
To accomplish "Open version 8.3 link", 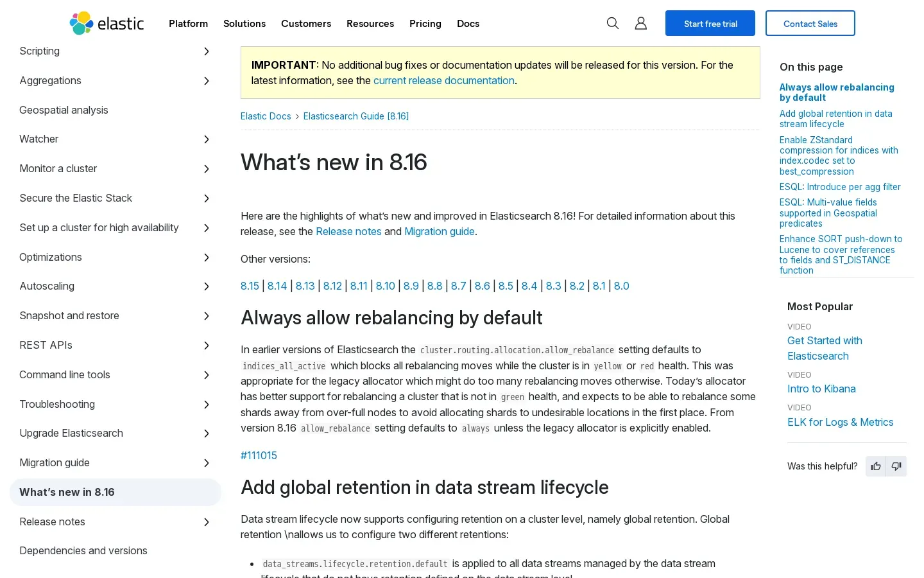I will click(x=553, y=286).
